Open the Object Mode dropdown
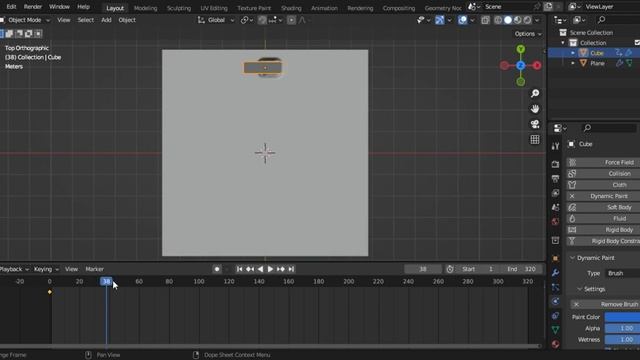The width and height of the screenshot is (640, 360). [25, 20]
